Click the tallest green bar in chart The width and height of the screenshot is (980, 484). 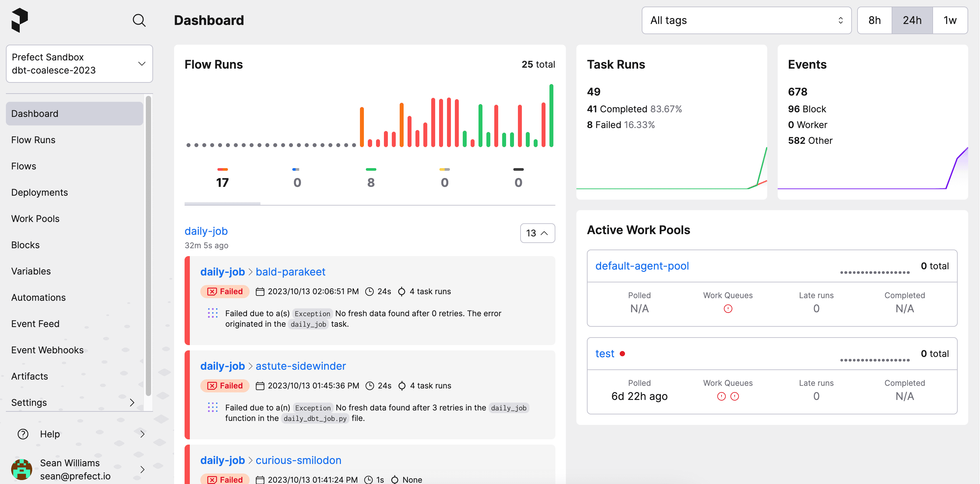point(551,116)
